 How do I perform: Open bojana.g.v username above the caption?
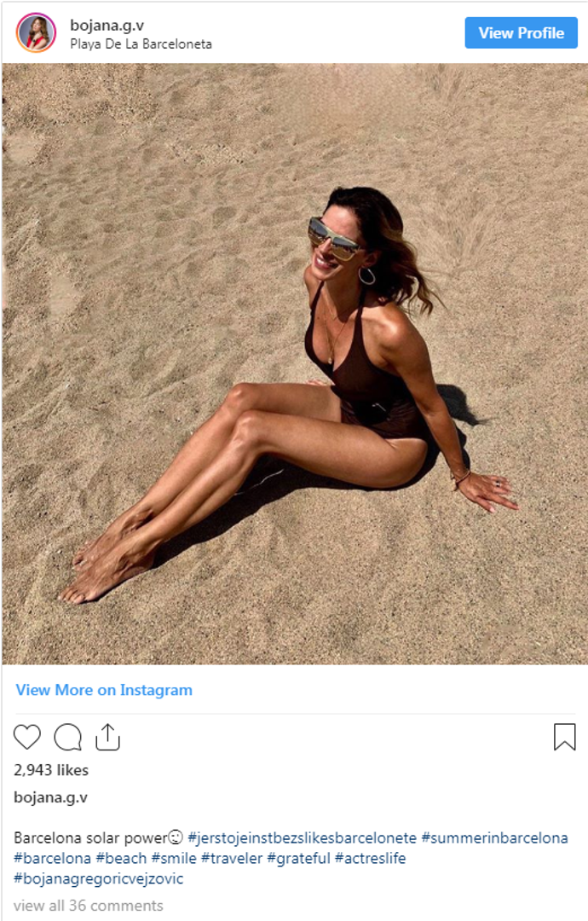(50, 797)
